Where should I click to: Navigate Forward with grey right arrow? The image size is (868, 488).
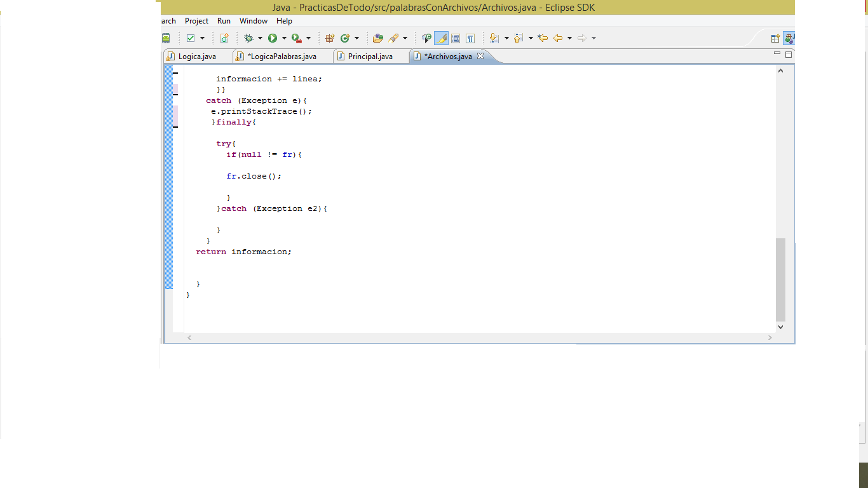tap(582, 38)
